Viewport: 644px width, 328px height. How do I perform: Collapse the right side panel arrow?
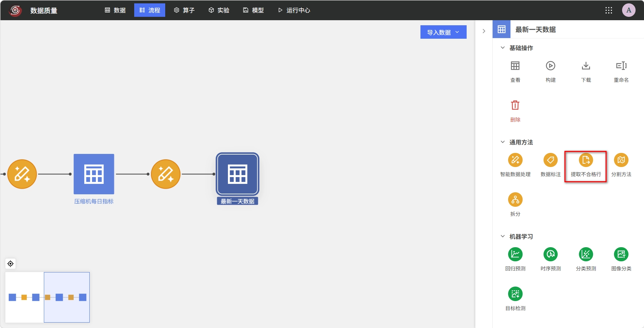484,31
